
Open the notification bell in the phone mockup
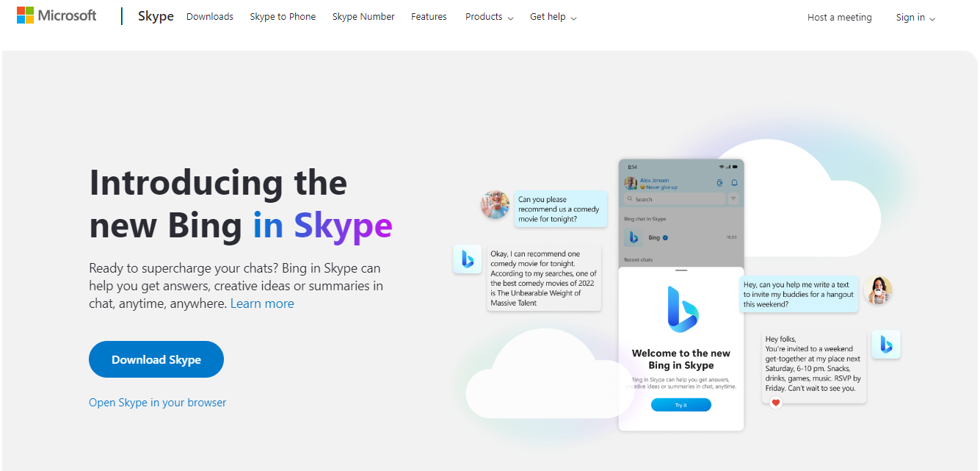734,183
